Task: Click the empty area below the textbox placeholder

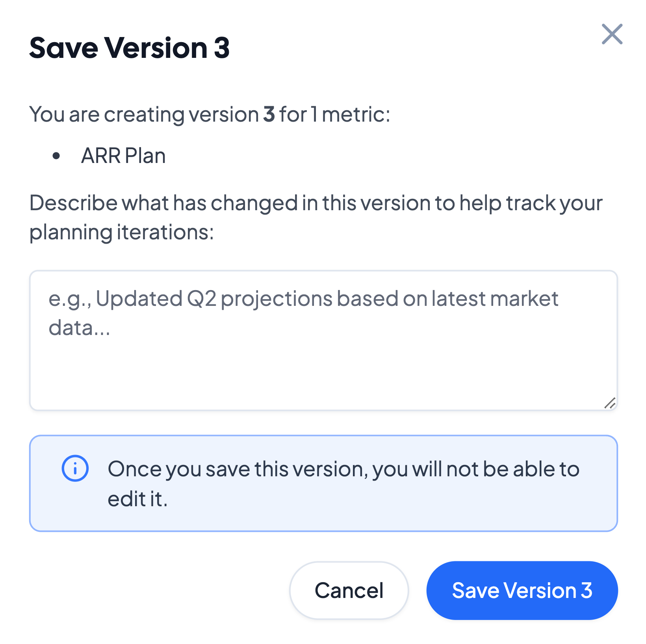Action: click(323, 374)
